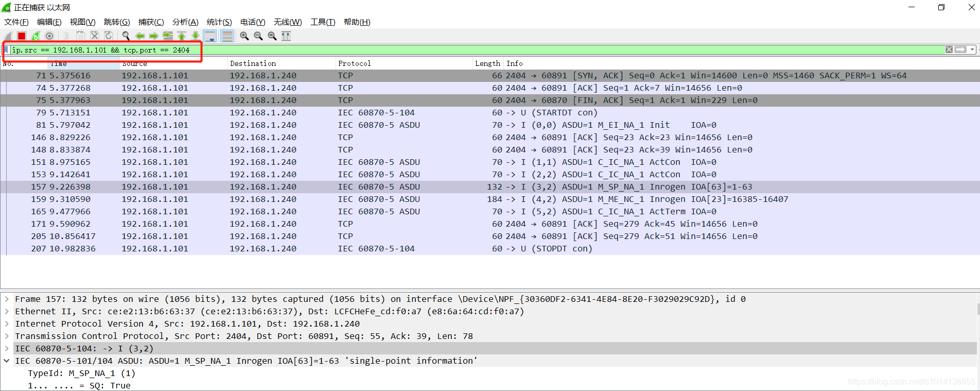Sort packets by Destination column header
This screenshot has width=980, height=391.
281,63
